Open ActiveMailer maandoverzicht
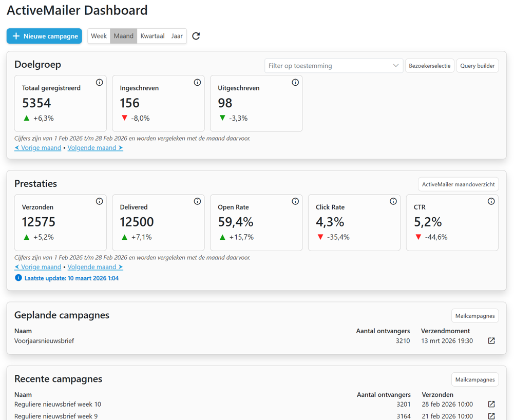The height and width of the screenshot is (420, 514). pyautogui.click(x=458, y=184)
